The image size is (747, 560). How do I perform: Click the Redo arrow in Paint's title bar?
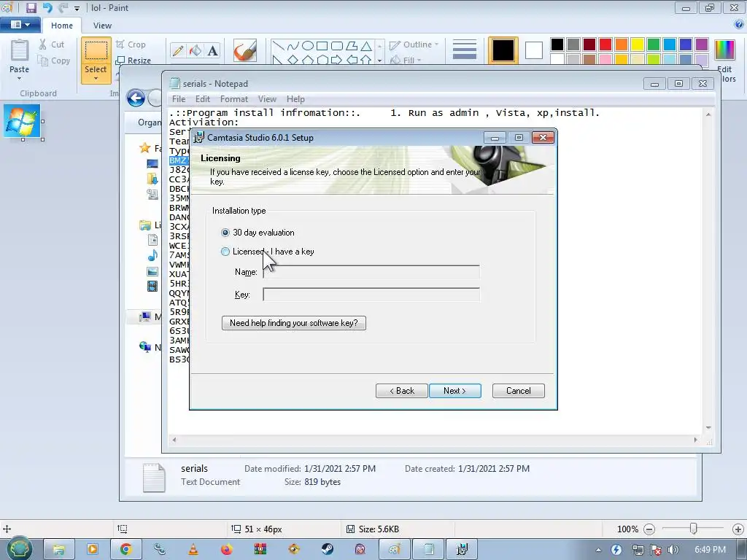[x=63, y=7]
